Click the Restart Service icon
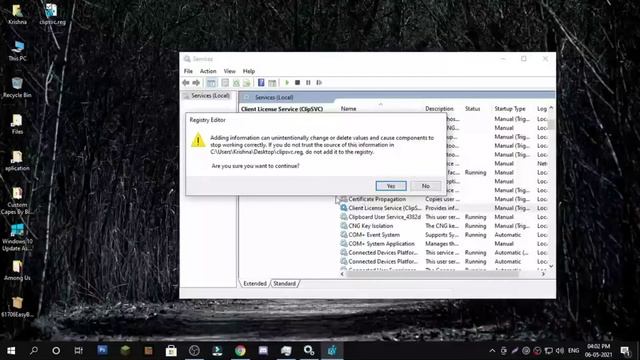Viewport: 640px width, 360px height. click(319, 82)
